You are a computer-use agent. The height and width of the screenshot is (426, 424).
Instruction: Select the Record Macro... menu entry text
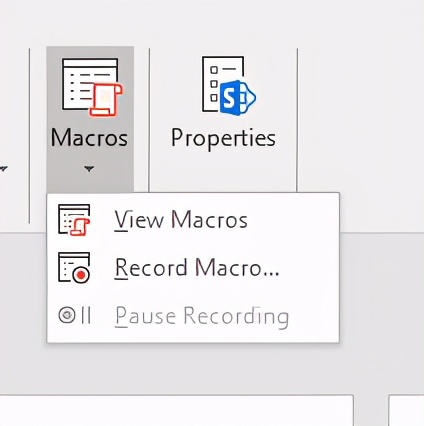click(x=197, y=268)
